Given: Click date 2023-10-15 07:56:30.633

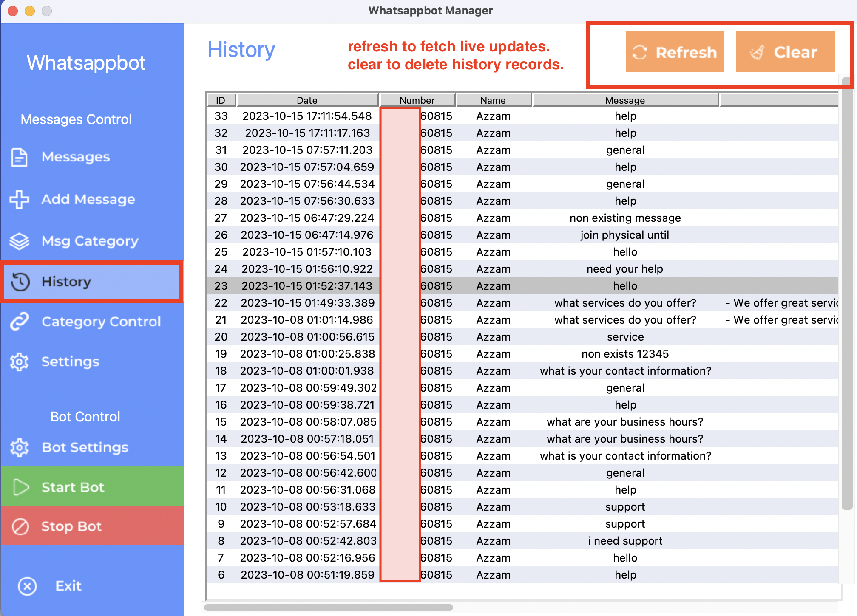Looking at the screenshot, I should [x=307, y=201].
